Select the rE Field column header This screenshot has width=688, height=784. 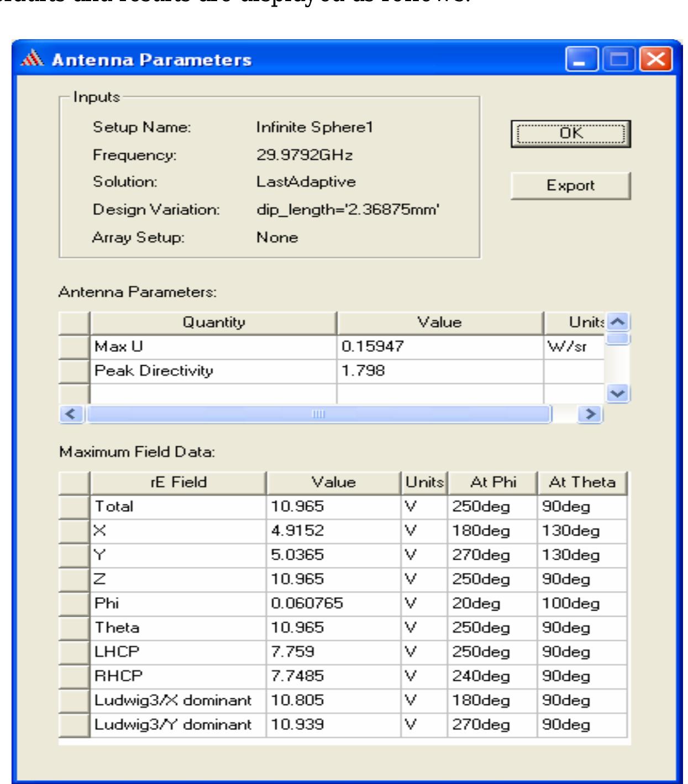[x=179, y=482]
